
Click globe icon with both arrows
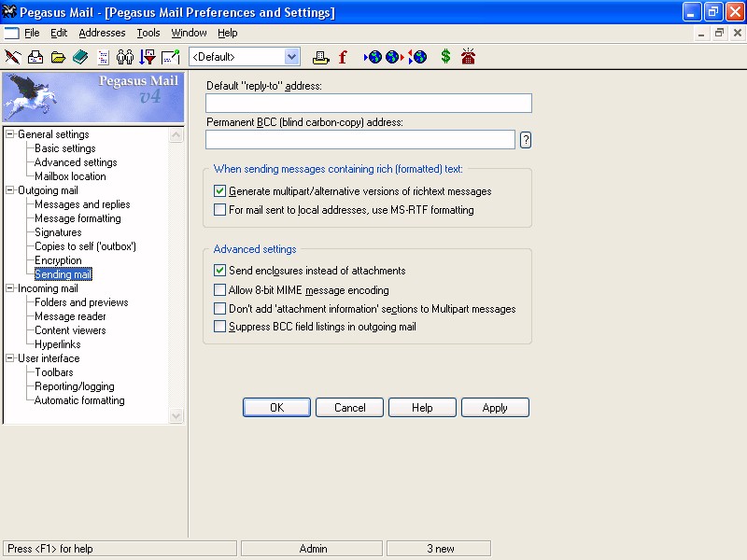[417, 57]
